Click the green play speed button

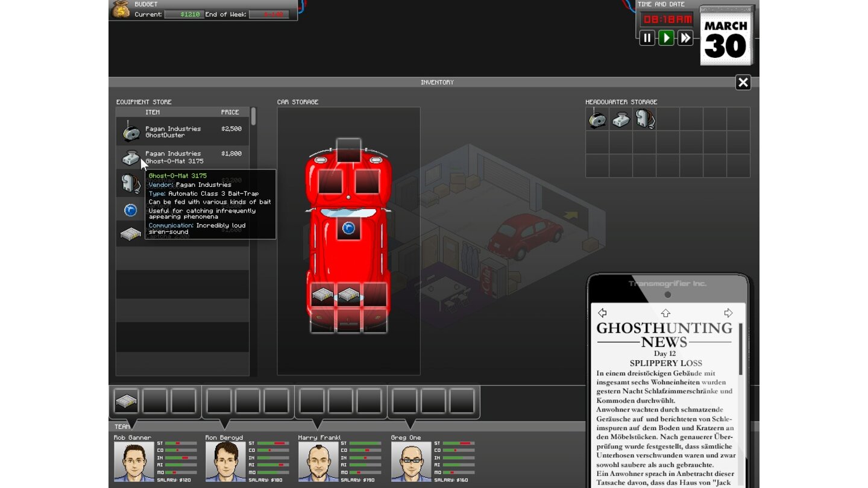point(666,38)
